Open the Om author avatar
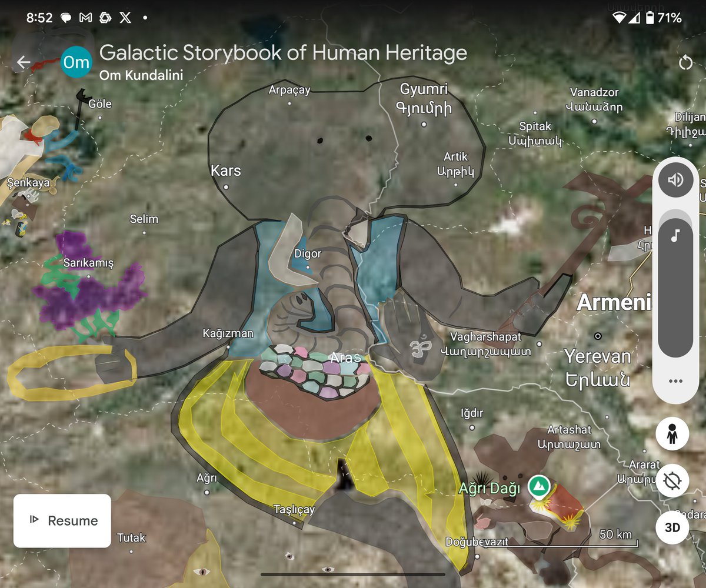This screenshot has height=588, width=706. (76, 62)
